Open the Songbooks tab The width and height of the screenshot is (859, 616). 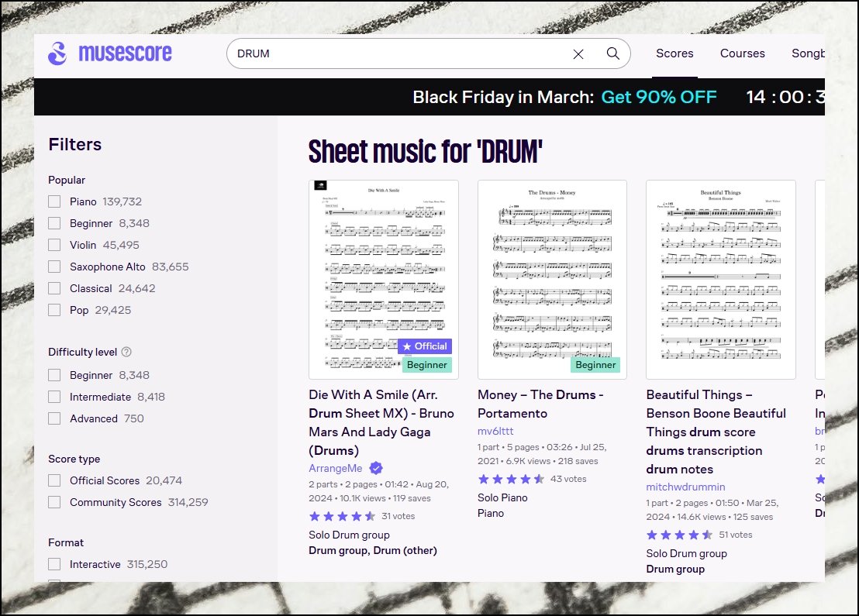click(x=808, y=53)
